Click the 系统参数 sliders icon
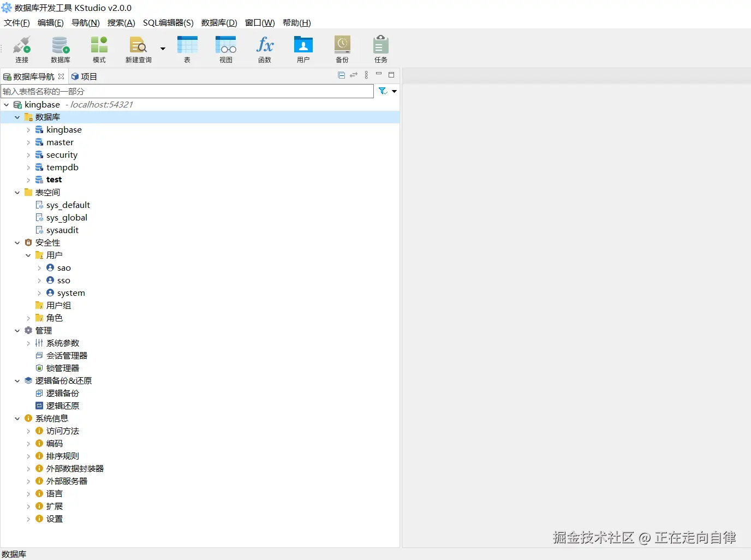The height and width of the screenshot is (560, 751). [x=39, y=343]
